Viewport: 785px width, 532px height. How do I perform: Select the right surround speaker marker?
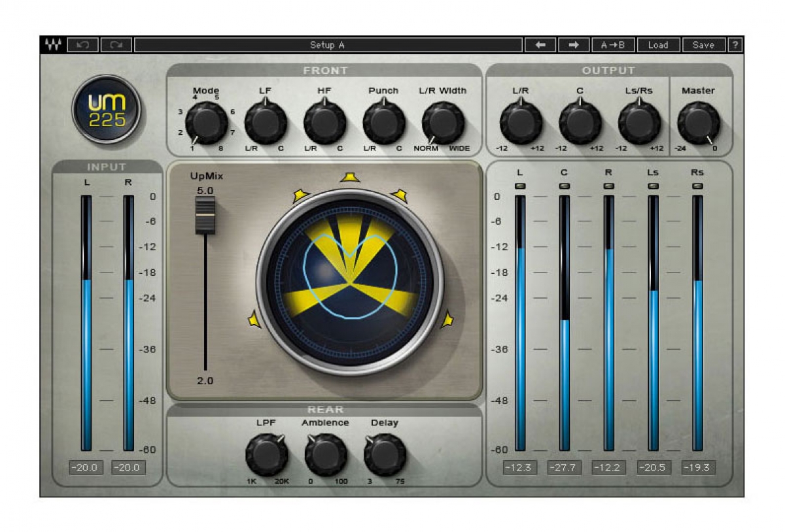coord(447,319)
